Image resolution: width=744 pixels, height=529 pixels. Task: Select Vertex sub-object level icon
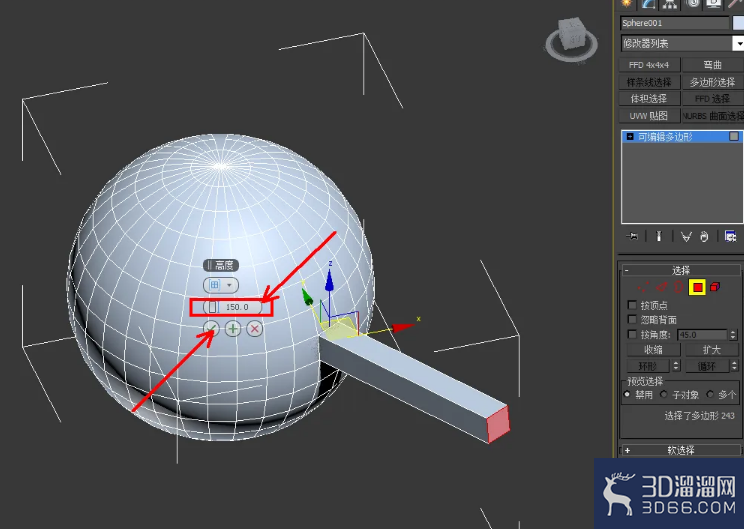[x=643, y=287]
